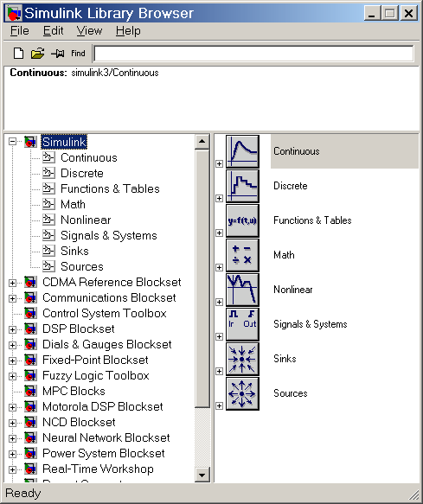
Task: Open the View menu
Action: click(x=89, y=31)
